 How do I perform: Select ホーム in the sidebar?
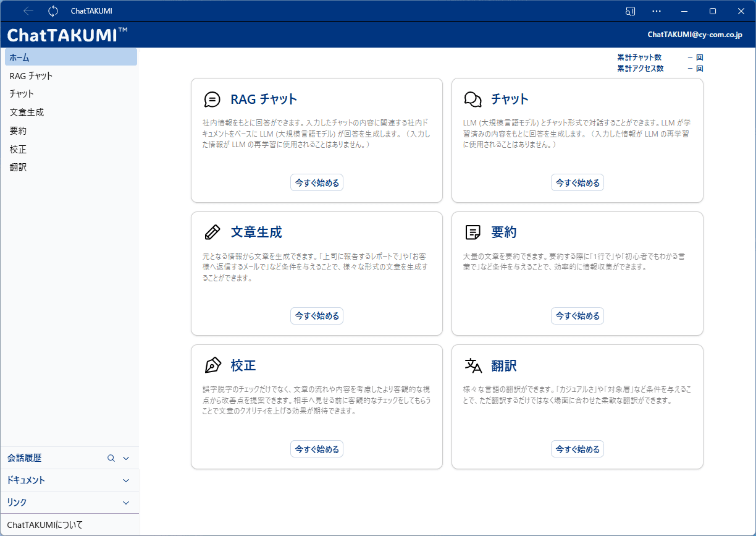tap(70, 57)
